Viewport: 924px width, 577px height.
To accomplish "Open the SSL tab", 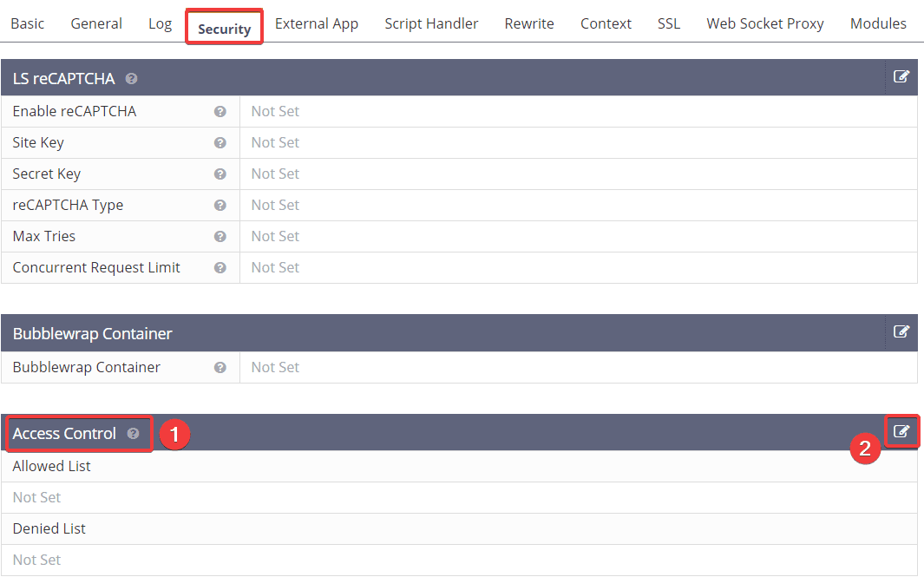I will pyautogui.click(x=669, y=23).
